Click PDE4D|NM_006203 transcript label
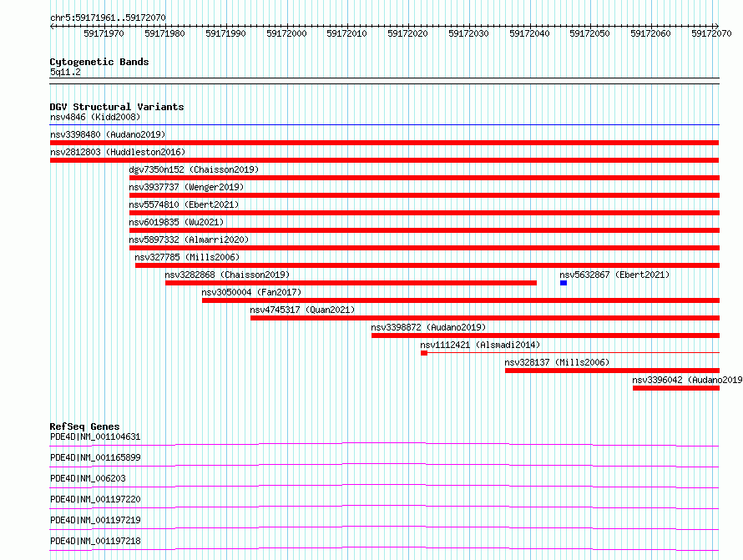743x560 pixels. click(x=88, y=478)
